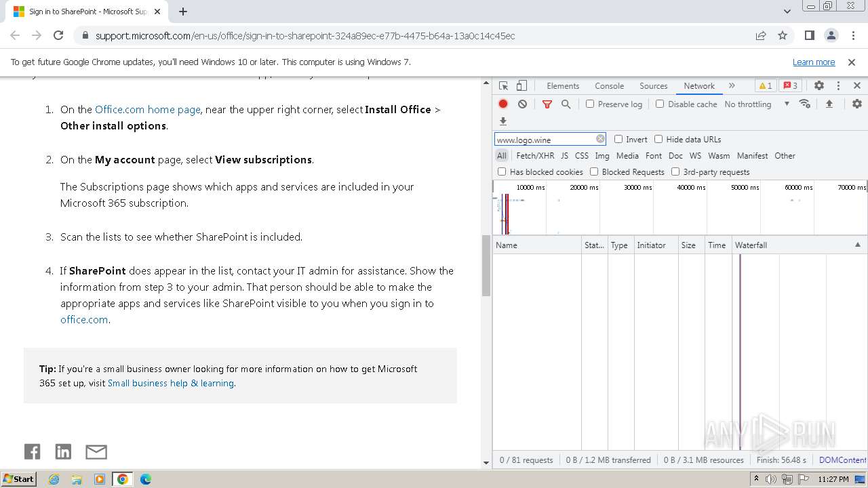Go back to previous page

pos(15,36)
